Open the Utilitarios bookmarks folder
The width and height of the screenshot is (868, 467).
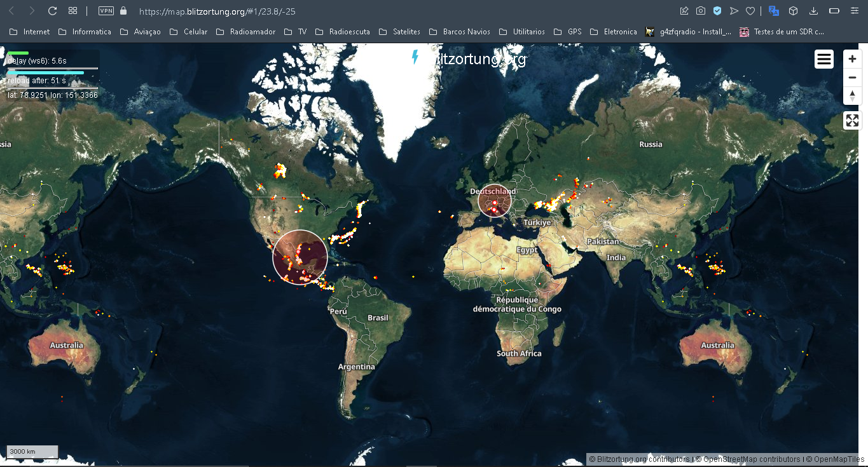[522, 32]
